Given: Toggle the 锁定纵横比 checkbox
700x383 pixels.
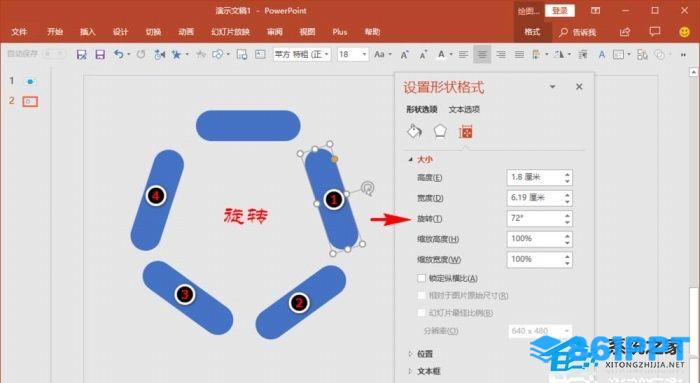Looking at the screenshot, I should pyautogui.click(x=421, y=278).
